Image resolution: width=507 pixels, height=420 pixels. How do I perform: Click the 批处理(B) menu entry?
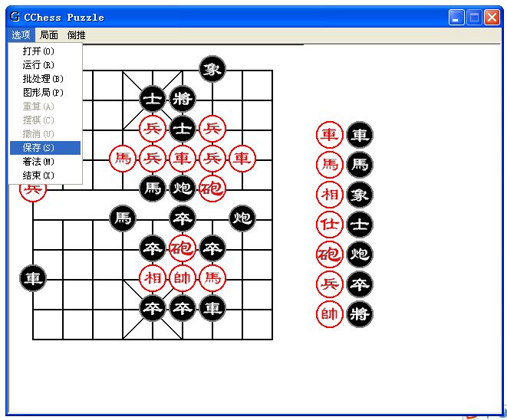[43, 78]
